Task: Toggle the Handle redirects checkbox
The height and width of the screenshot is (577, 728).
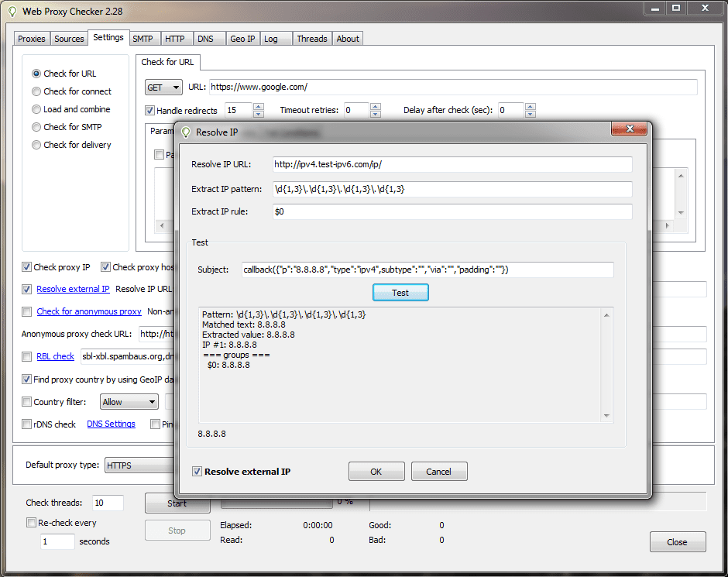Action: click(149, 111)
